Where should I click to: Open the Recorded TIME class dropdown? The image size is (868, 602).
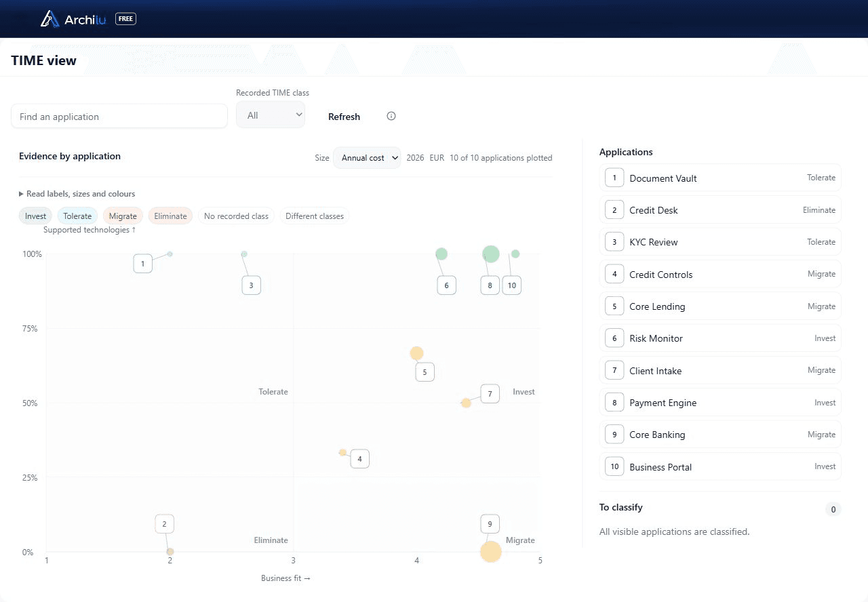(x=271, y=115)
